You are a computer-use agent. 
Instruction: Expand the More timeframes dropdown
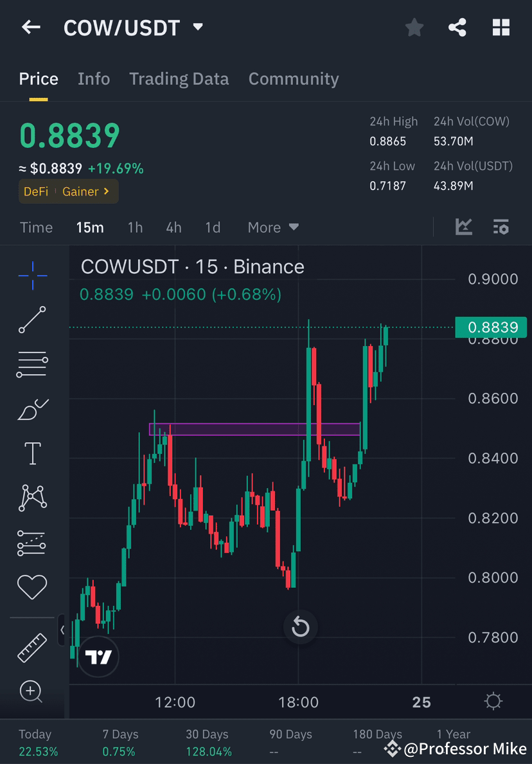(272, 227)
